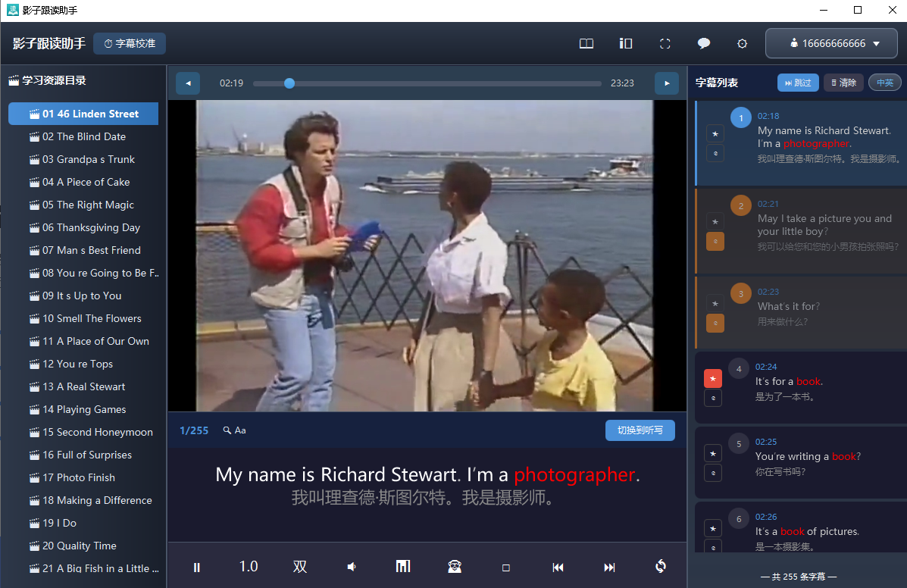Open lesson 02 The Blind Date
This screenshot has width=907, height=588.
83,136
